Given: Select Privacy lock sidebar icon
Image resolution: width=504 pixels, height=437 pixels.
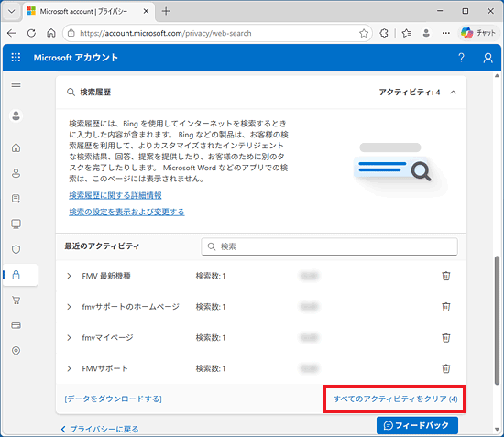Looking at the screenshot, I should 16,275.
